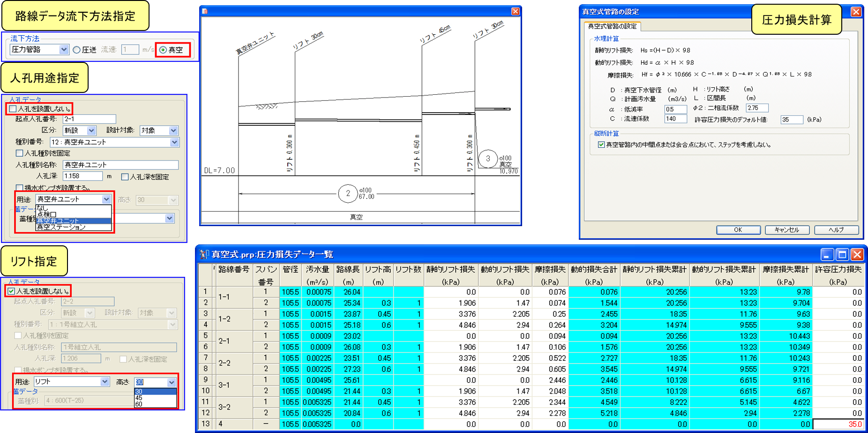Choose 真空ステーション from the 用途 list
868x433 pixels.
pyautogui.click(x=61, y=227)
